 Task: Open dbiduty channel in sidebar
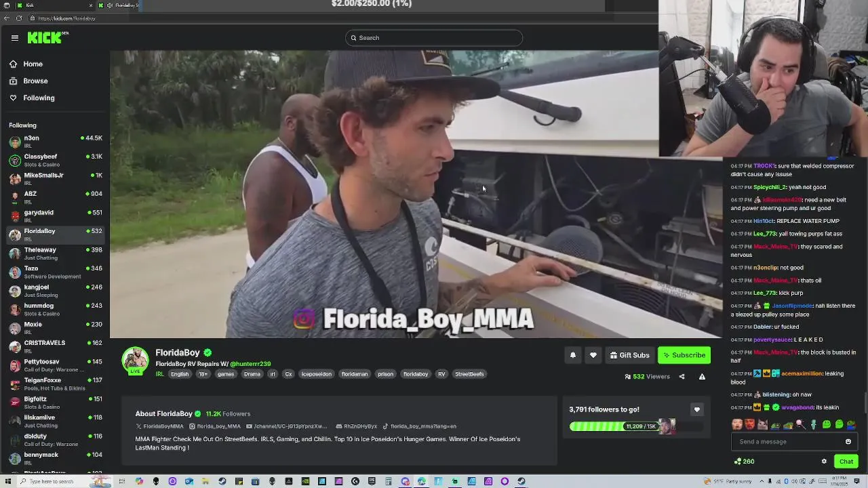[x=55, y=440]
